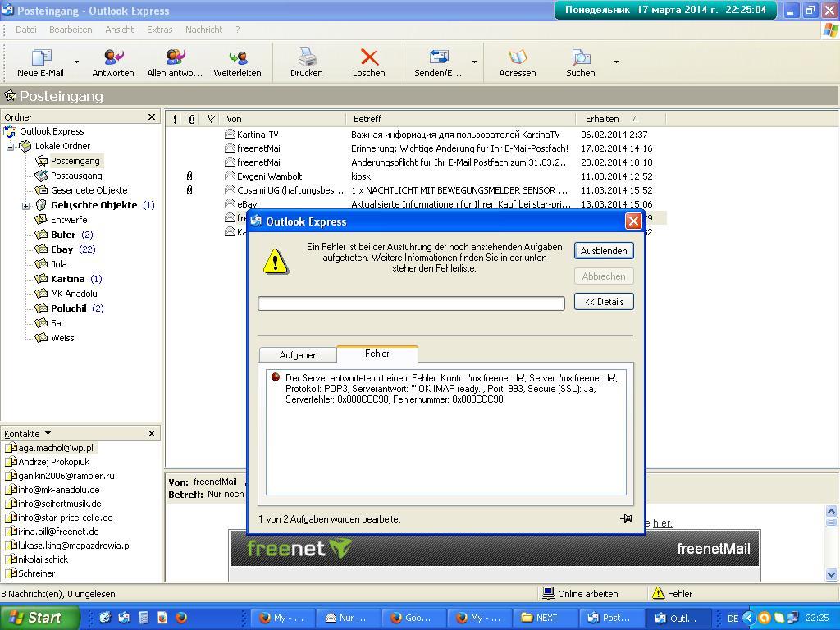
Task: Sort messages by Erhalten column
Action: 620,119
